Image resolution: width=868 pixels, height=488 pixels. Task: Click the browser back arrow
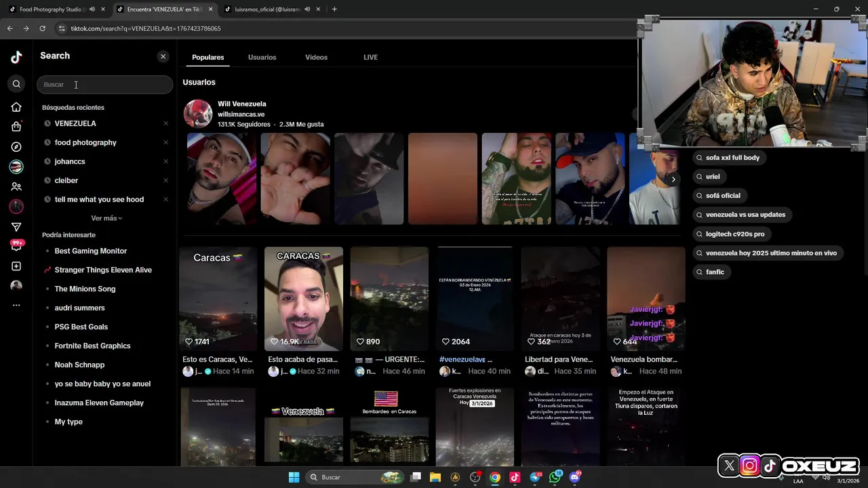(9, 28)
